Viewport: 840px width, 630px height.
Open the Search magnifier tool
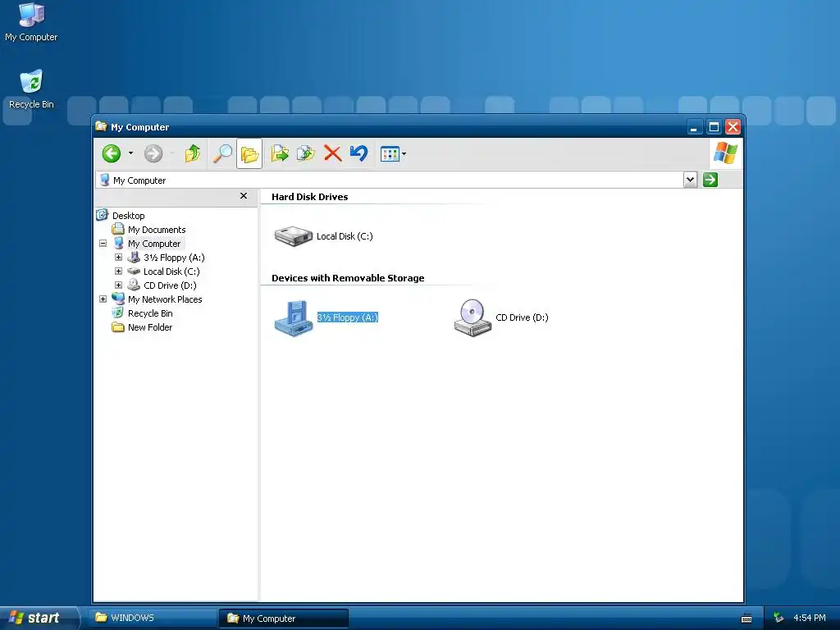[x=222, y=153]
